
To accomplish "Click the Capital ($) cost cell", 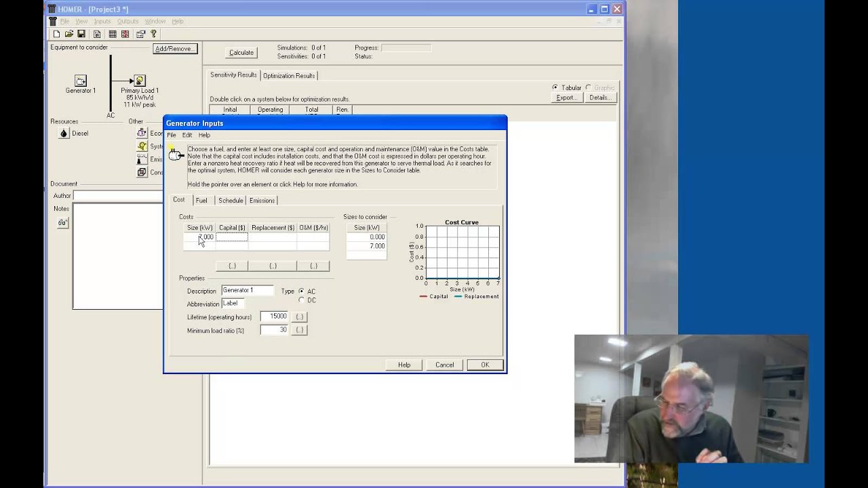I will point(232,237).
